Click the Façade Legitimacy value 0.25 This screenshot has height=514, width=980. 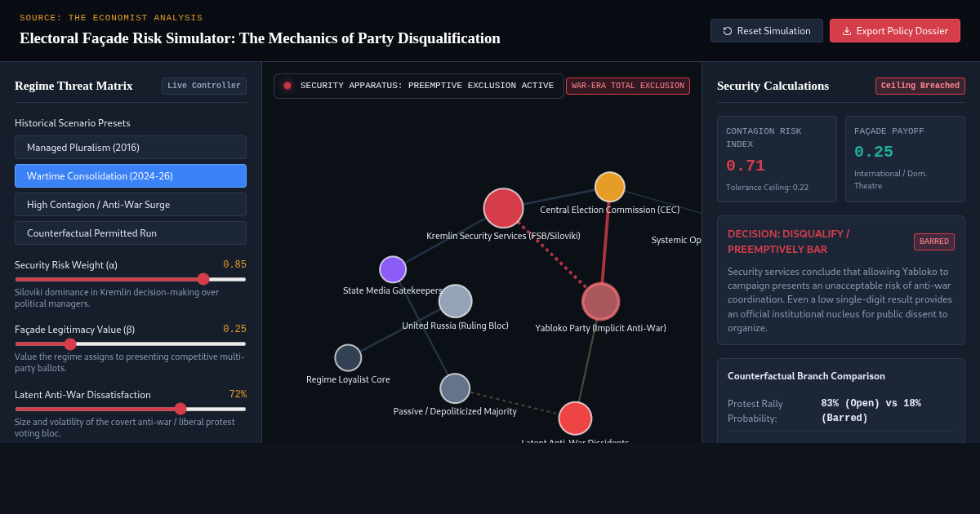235,329
